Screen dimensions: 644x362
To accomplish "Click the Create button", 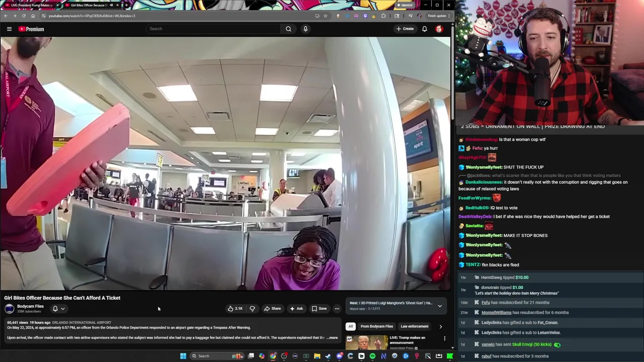I will [x=405, y=29].
